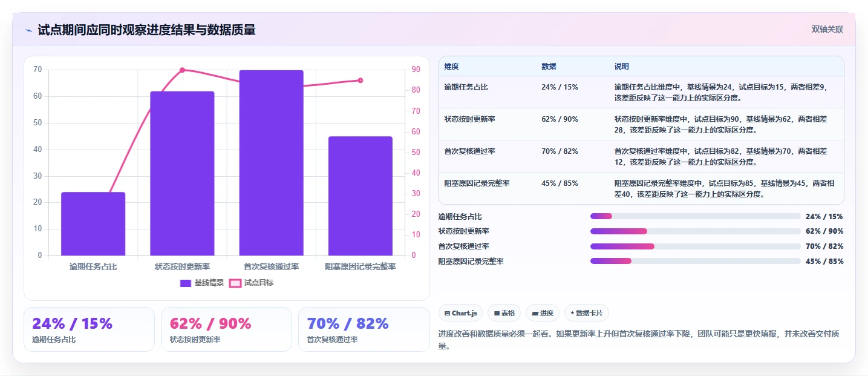Viewport: 868px width, 376px height.
Task: Open the 24% / 15% stat card
Action: pos(89,329)
